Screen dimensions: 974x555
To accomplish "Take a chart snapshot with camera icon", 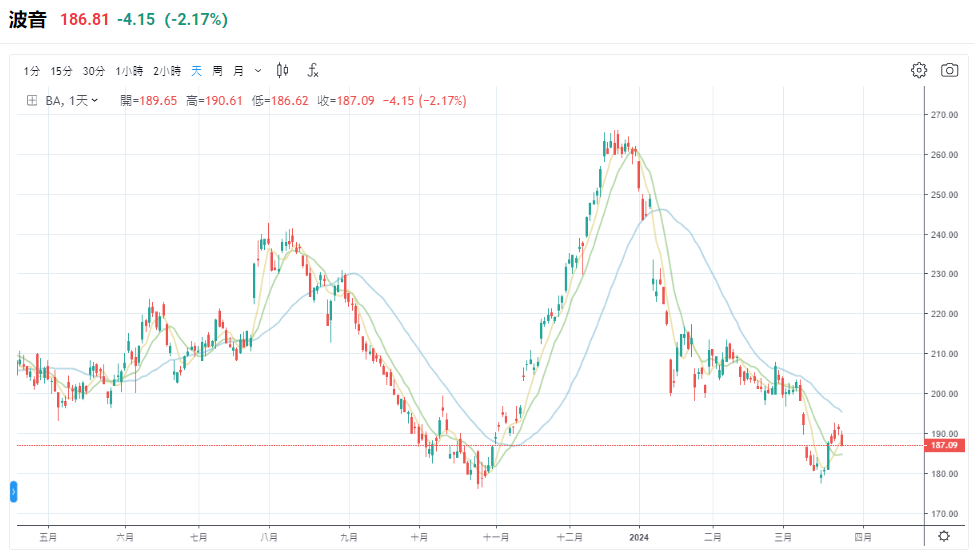I will pos(949,70).
